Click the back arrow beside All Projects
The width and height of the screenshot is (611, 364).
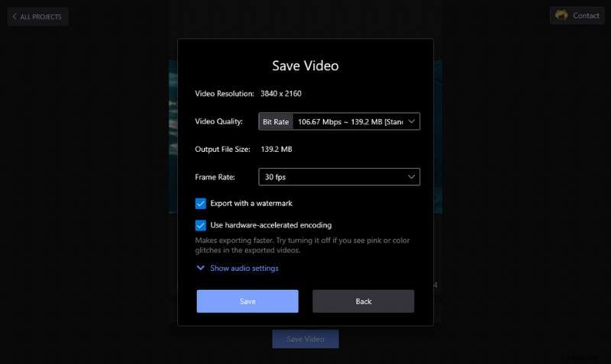tap(15, 16)
